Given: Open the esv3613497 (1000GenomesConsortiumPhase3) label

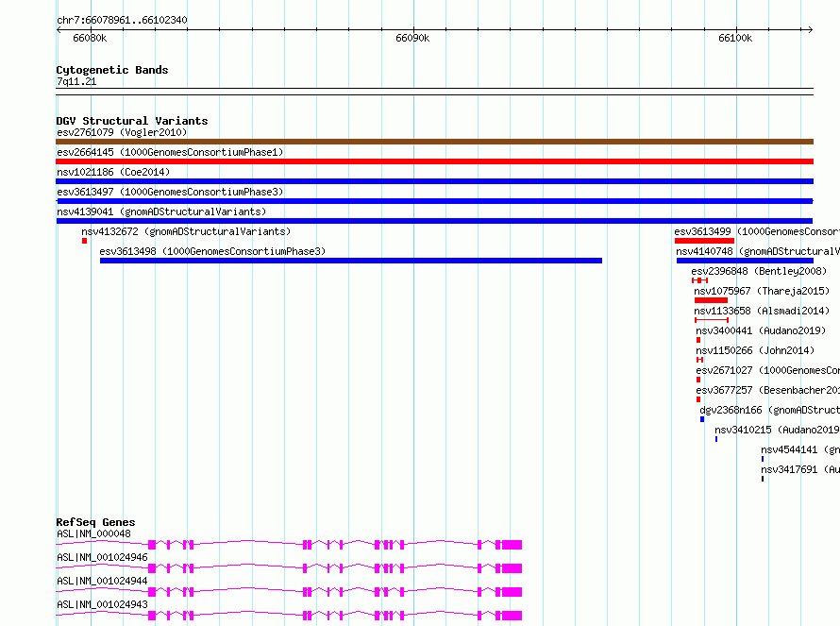Looking at the screenshot, I should coord(170,192).
